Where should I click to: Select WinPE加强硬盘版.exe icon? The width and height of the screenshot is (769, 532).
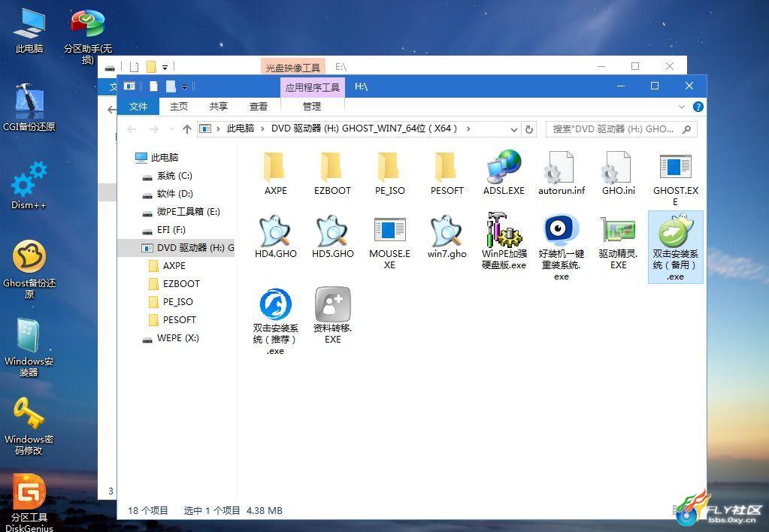pos(504,240)
